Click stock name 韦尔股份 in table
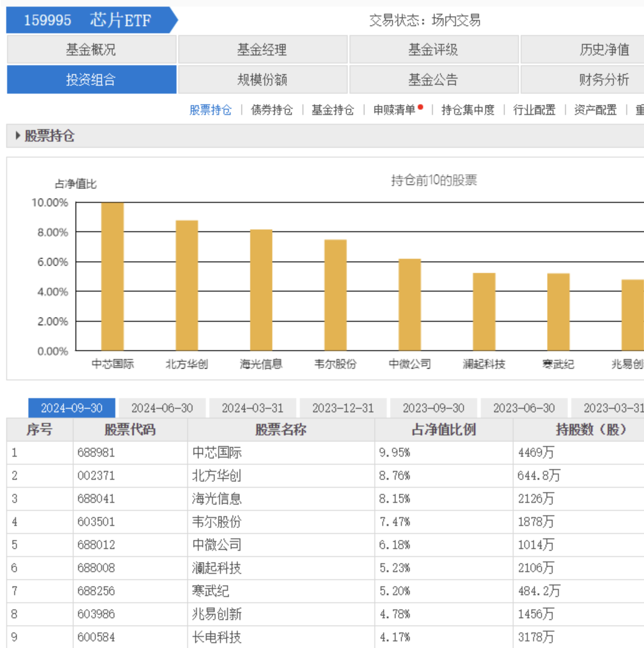 pyautogui.click(x=217, y=522)
